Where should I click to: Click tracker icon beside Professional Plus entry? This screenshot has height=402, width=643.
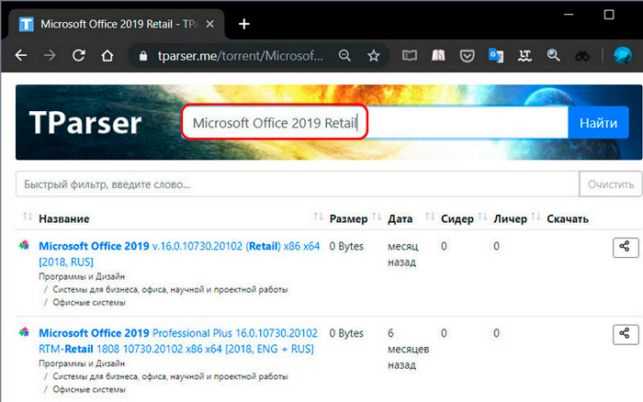24,332
